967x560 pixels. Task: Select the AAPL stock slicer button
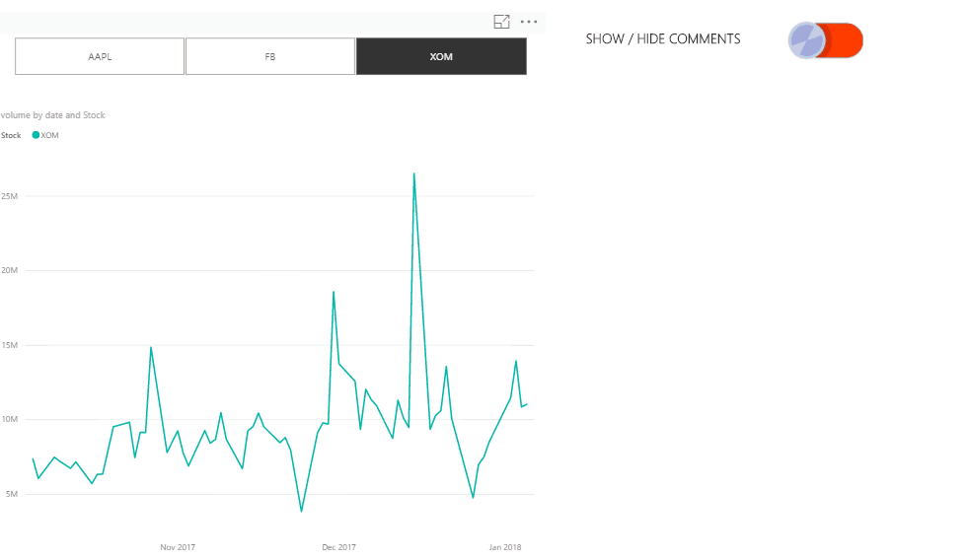[100, 56]
